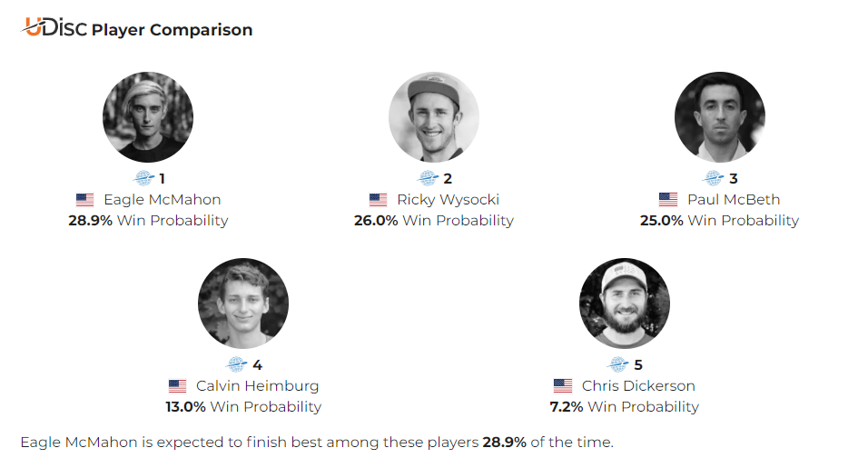This screenshot has width=868, height=468.
Task: Click the Eagle McMahon name link
Action: tap(163, 199)
